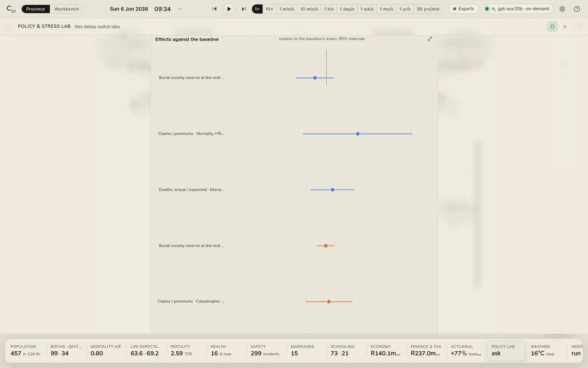Select 10x simulation speed

(x=269, y=9)
